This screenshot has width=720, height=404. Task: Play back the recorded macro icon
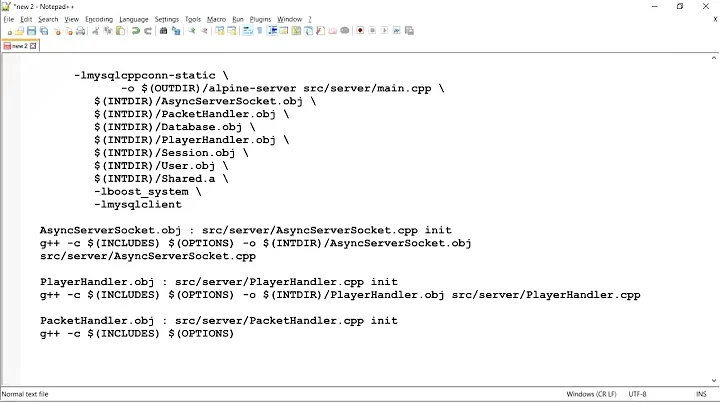pyautogui.click(x=384, y=31)
